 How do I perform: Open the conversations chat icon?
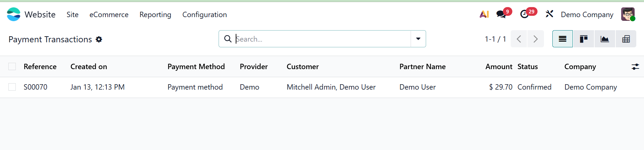[501, 14]
